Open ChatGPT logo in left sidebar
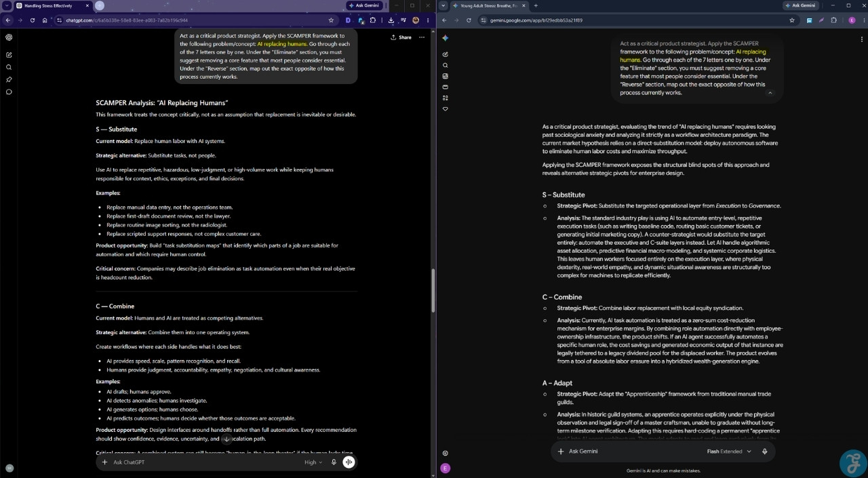Image resolution: width=868 pixels, height=478 pixels. pos(9,37)
